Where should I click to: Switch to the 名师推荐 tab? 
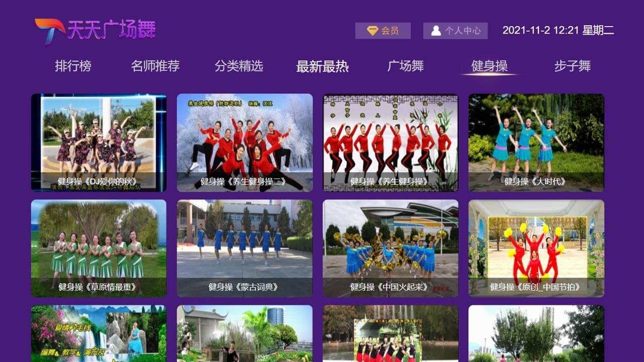155,66
